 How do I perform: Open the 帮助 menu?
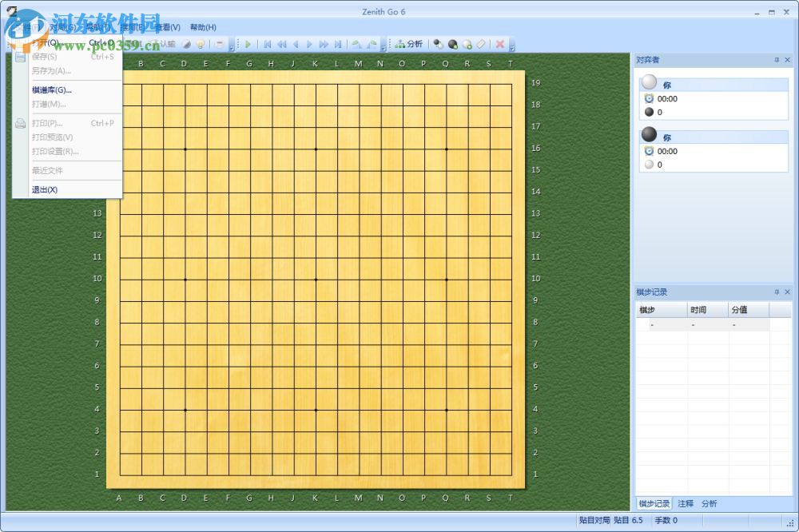click(202, 27)
